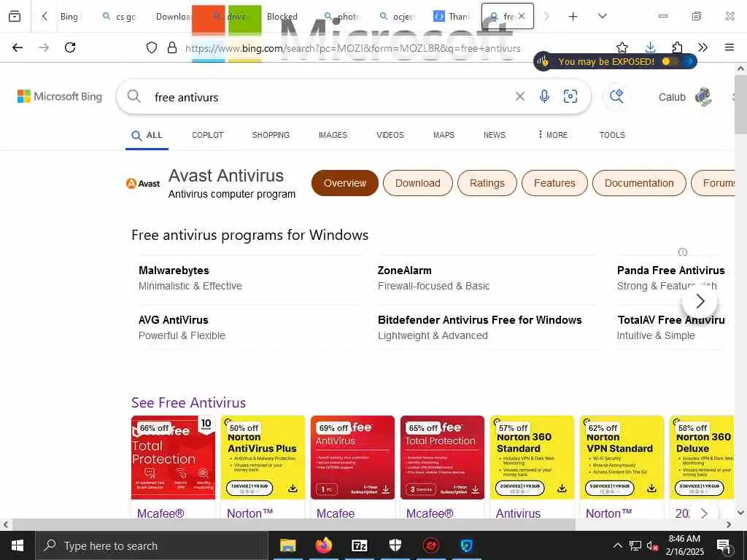
Task: Show hidden system tray icons
Action: (x=617, y=545)
